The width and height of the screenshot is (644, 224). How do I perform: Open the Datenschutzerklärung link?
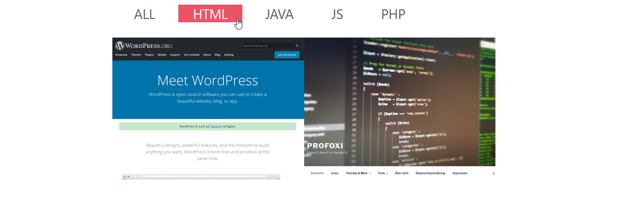click(430, 173)
